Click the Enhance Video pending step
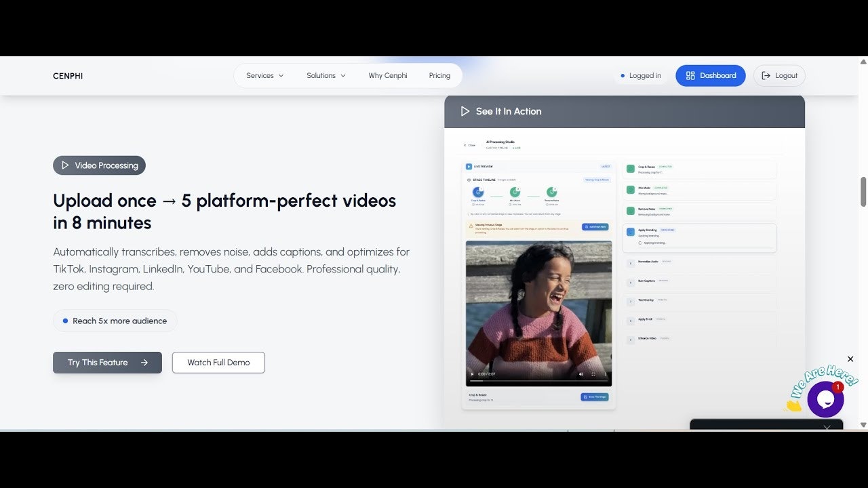Screen dimensions: 868x488 [699, 339]
